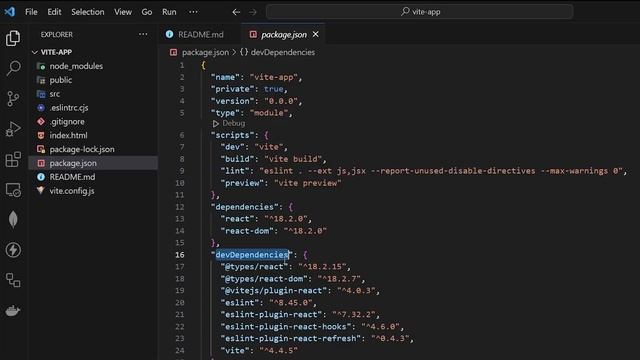Click the Debug code lens above scripts
The width and height of the screenshot is (640, 360).
point(229,123)
